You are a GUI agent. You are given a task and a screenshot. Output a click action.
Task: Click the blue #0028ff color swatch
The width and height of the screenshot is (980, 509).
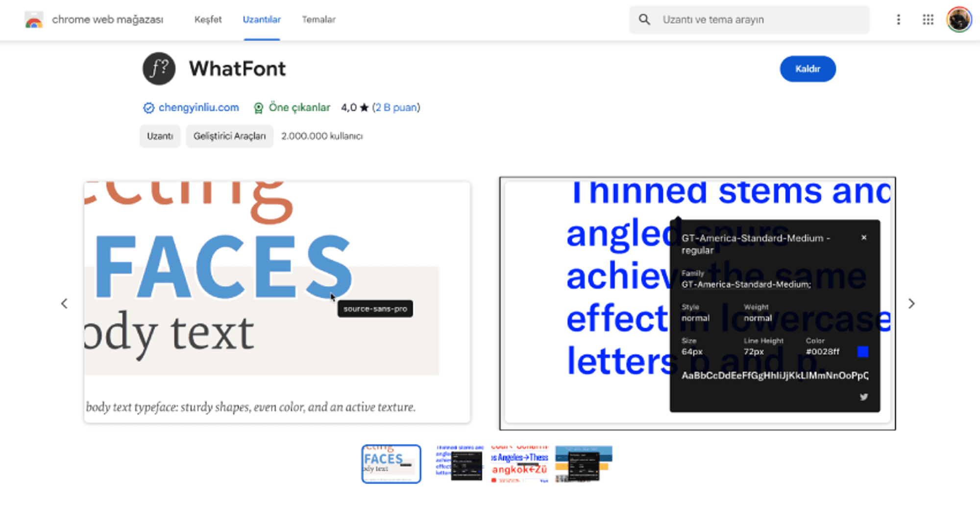(863, 352)
